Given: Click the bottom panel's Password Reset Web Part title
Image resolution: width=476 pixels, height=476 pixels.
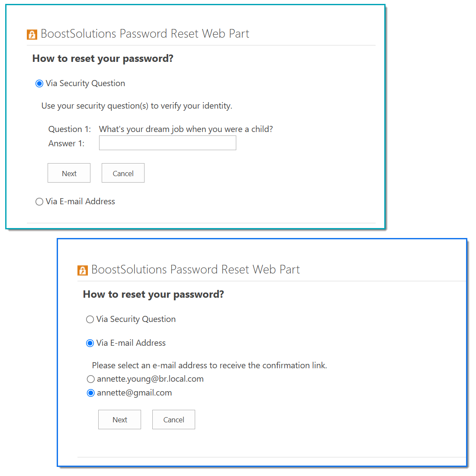Looking at the screenshot, I should pos(196,270).
